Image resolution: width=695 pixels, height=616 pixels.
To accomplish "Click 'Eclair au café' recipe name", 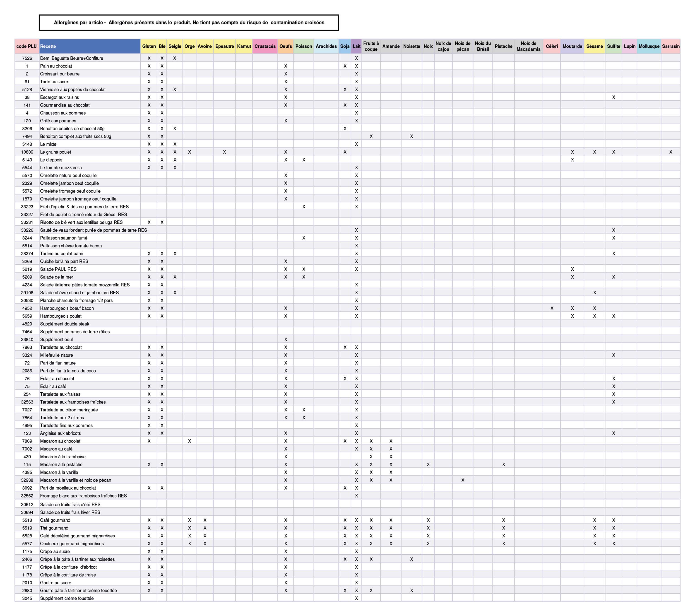I will click(53, 387).
